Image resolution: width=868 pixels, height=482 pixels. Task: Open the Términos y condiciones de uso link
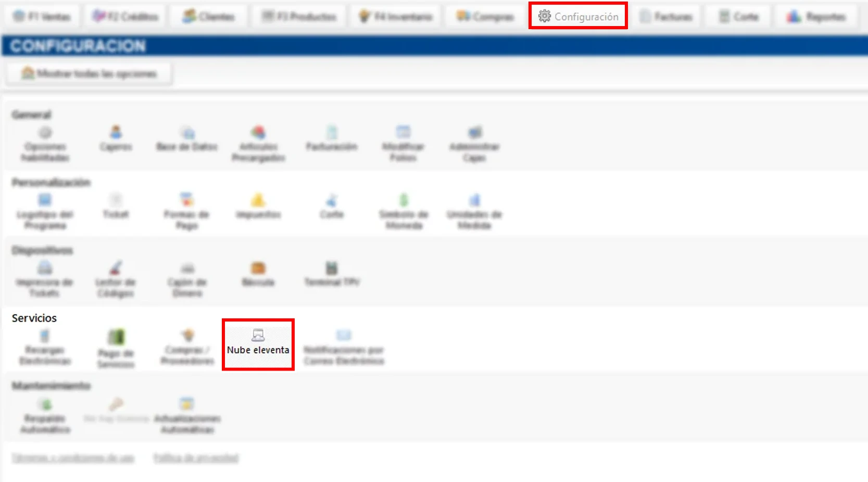pyautogui.click(x=73, y=458)
